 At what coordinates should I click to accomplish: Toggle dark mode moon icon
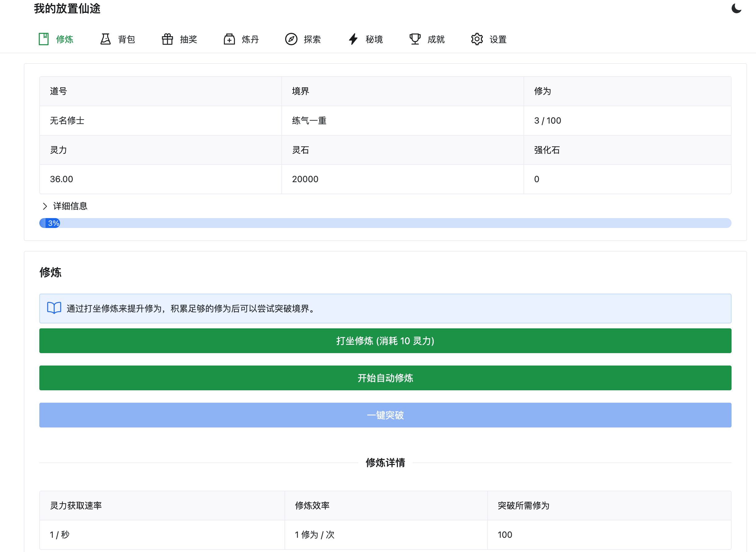tap(736, 8)
